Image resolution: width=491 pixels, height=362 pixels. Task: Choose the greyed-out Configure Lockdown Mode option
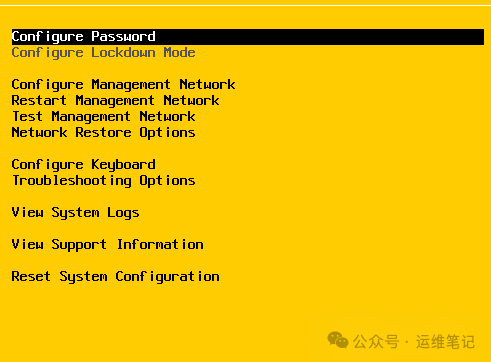(103, 53)
